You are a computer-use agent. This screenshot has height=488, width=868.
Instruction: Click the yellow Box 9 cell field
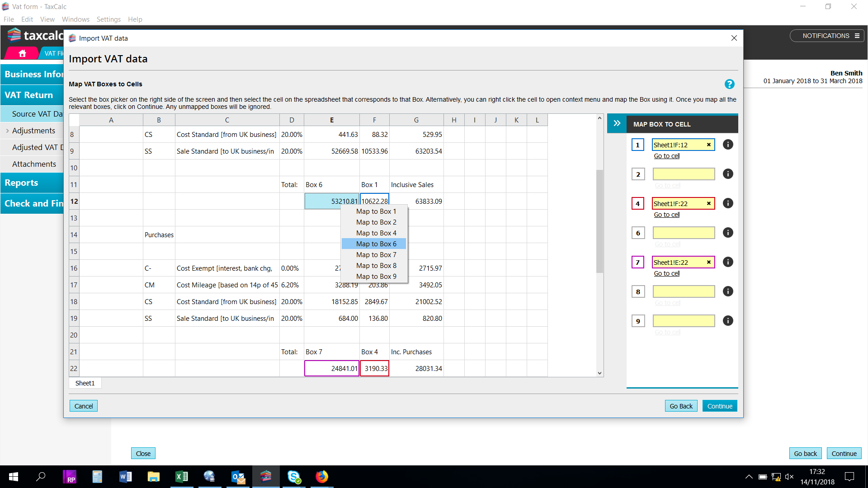pyautogui.click(x=684, y=321)
